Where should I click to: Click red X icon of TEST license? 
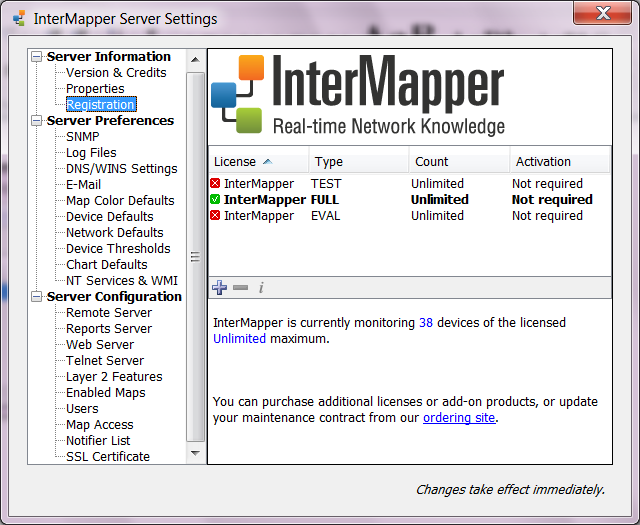(215, 184)
